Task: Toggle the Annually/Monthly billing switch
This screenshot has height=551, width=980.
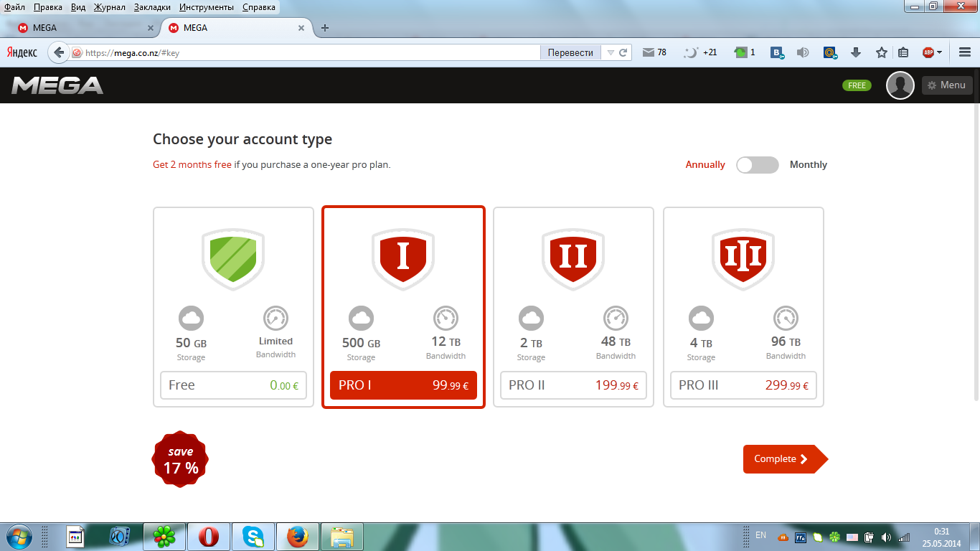Action: click(757, 165)
